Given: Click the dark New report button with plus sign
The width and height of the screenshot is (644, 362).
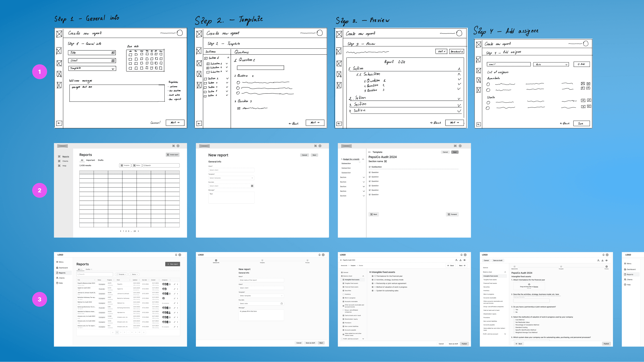Looking at the screenshot, I should click(172, 264).
